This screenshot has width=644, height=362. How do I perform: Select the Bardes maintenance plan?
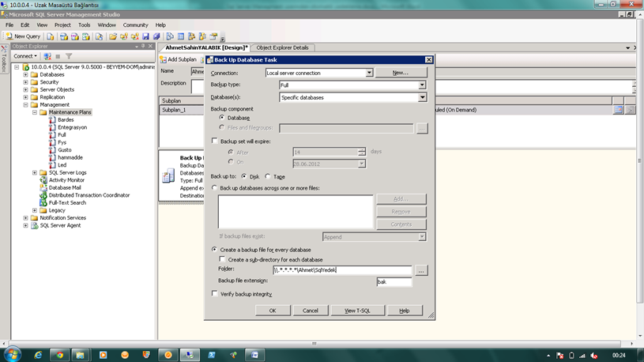coord(66,120)
